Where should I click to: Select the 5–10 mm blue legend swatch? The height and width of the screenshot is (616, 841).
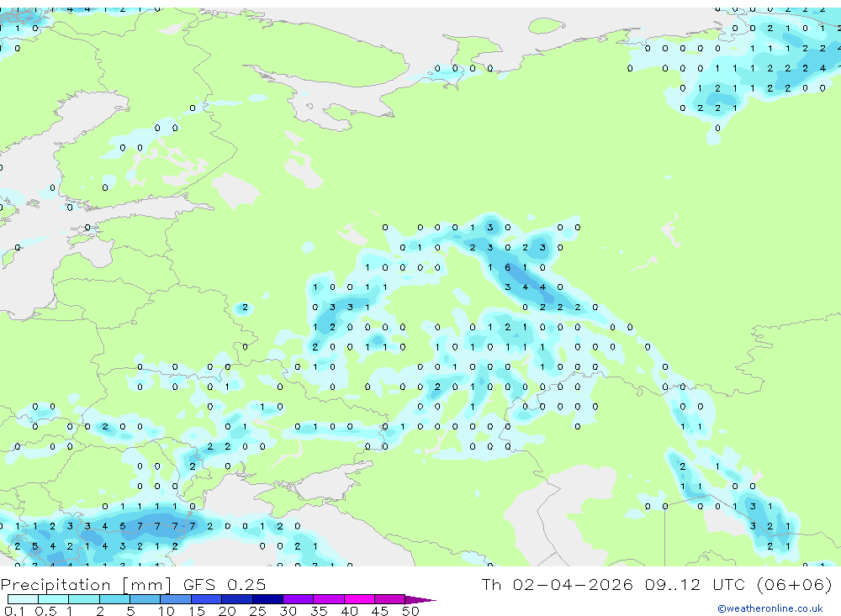[x=145, y=599]
